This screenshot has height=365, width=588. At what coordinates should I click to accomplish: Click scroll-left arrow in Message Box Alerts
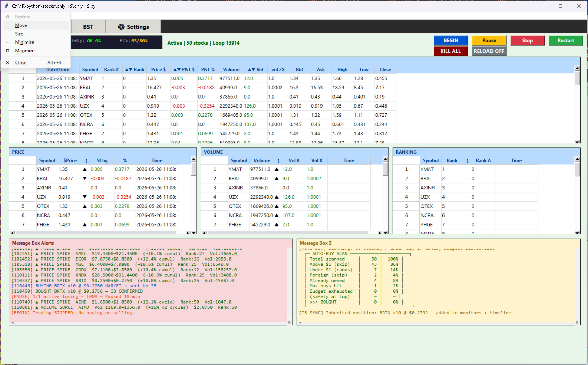[x=12, y=323]
